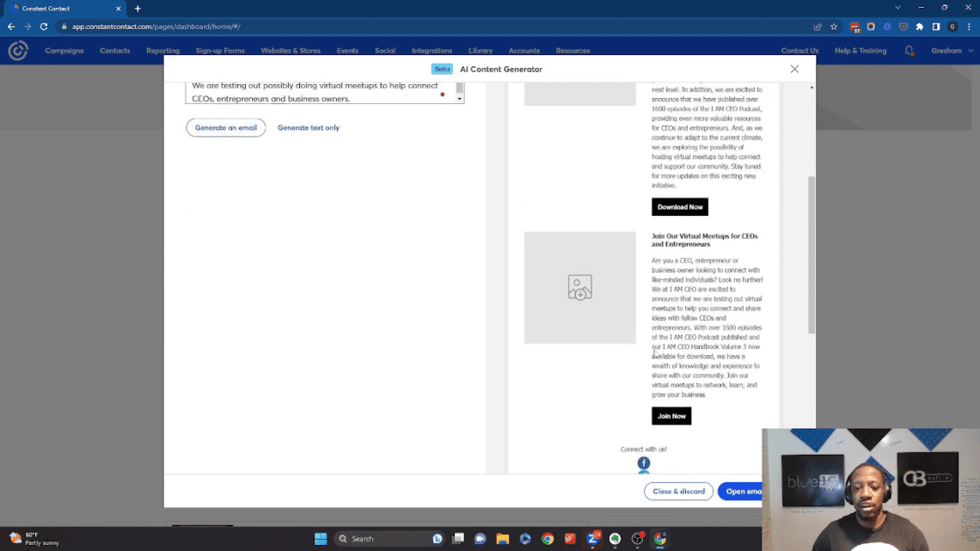The width and height of the screenshot is (980, 551).
Task: Click the Constant Contact logo icon
Action: coord(17,50)
